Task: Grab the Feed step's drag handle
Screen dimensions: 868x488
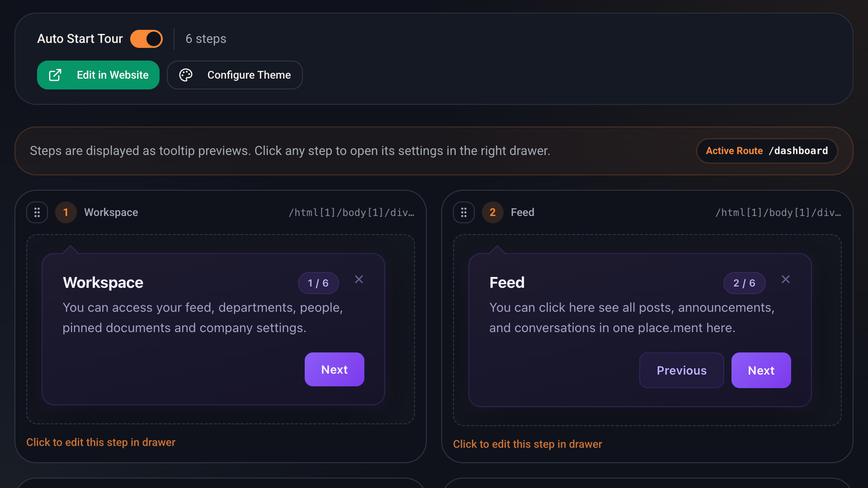Action: tap(464, 212)
